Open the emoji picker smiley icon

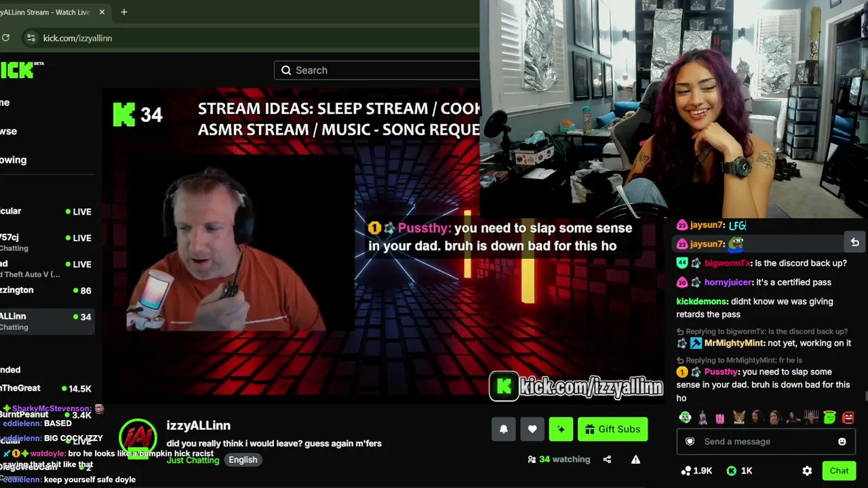pyautogui.click(x=842, y=442)
